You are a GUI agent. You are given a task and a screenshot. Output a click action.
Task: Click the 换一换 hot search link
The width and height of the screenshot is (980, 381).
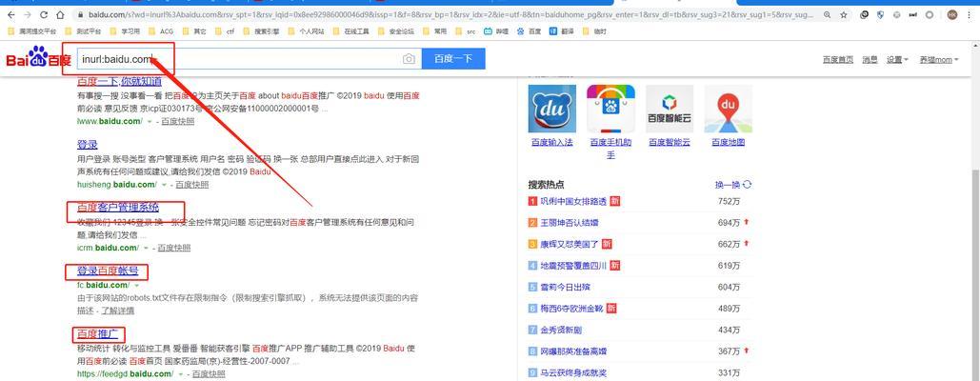point(728,185)
